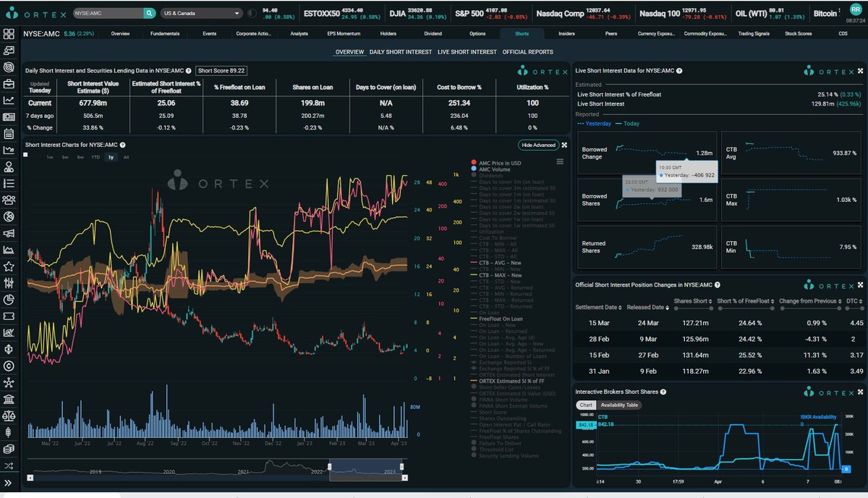Expand Official Short Interest Position Changes panel fullscreen
868x498 pixels.
(860, 285)
